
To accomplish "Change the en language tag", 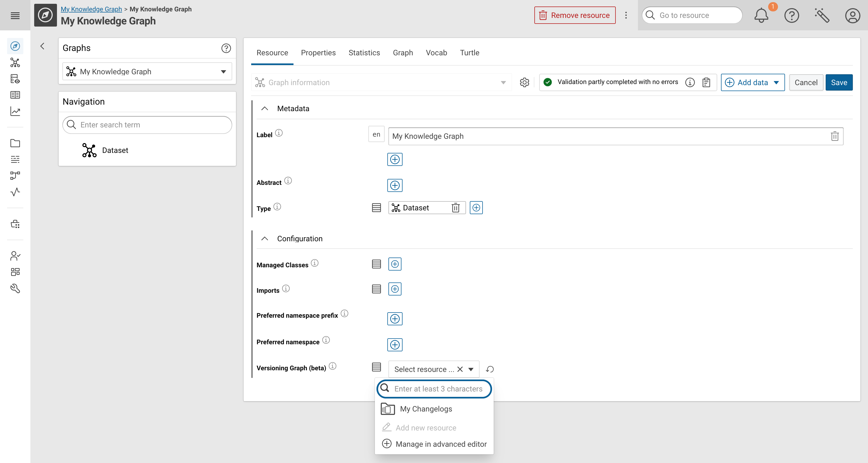I will (376, 134).
